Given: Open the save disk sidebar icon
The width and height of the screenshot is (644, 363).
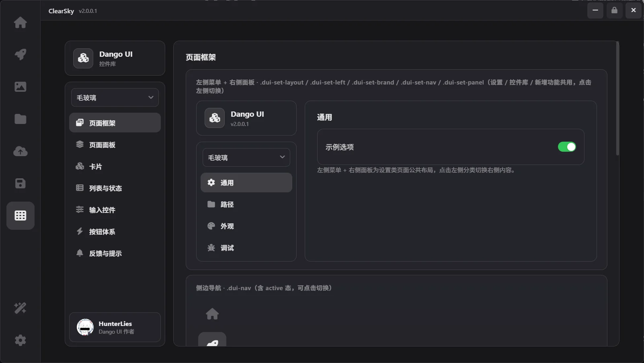Looking at the screenshot, I should [x=20, y=183].
